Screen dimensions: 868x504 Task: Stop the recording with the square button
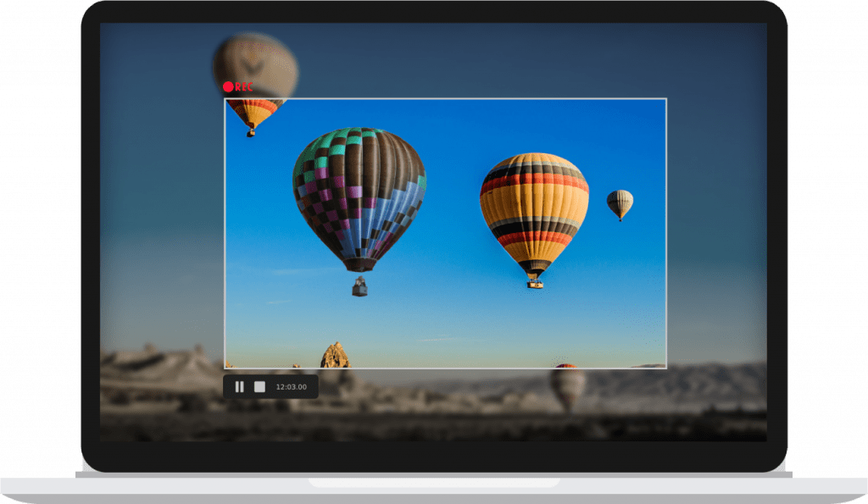259,387
